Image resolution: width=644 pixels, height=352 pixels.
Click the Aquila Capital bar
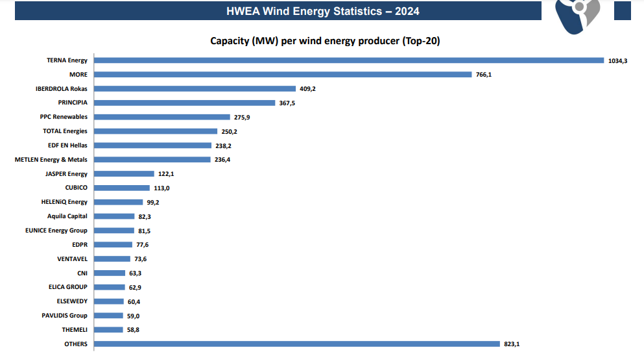point(113,216)
